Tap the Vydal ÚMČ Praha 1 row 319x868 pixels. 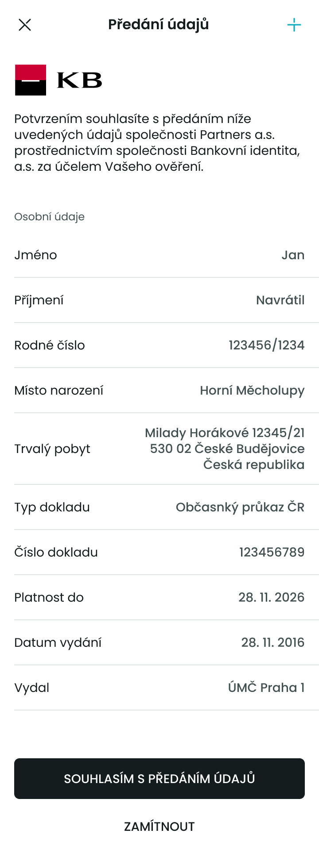pyautogui.click(x=159, y=688)
